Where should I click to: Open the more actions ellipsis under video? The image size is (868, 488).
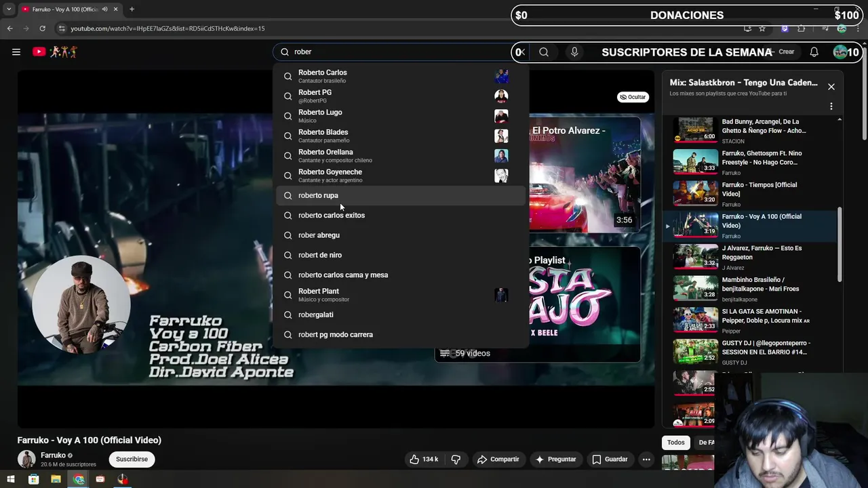(x=646, y=459)
